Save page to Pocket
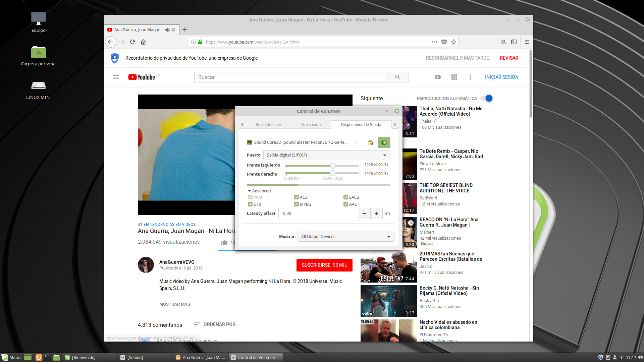This screenshot has height=362, width=644. point(444,42)
